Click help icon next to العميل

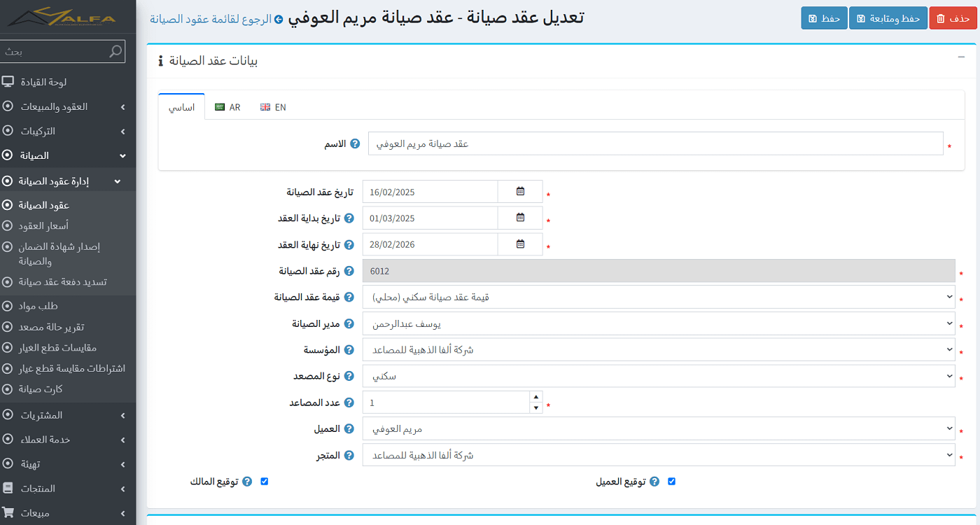point(349,429)
